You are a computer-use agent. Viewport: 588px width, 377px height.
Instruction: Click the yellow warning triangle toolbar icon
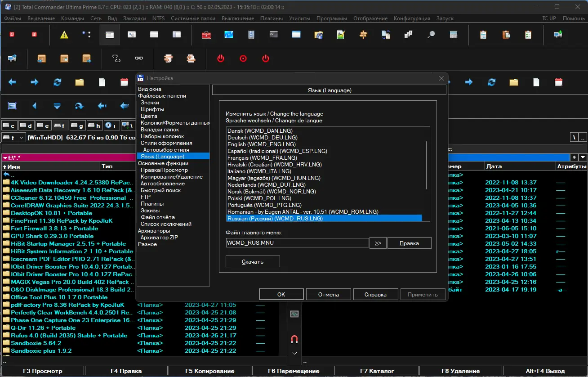click(x=64, y=35)
